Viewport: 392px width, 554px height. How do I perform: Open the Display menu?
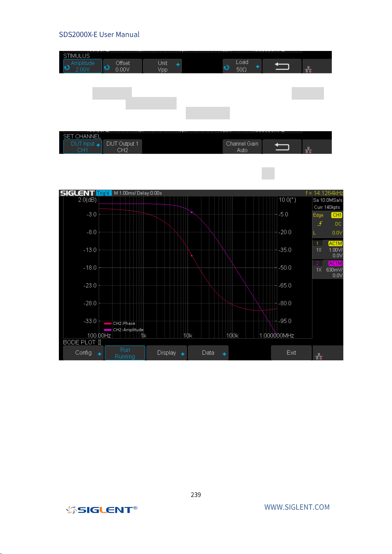(x=167, y=353)
